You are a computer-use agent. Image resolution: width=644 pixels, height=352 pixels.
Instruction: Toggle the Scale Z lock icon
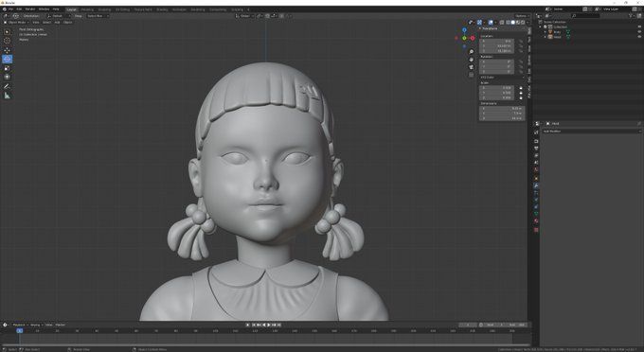(x=521, y=97)
